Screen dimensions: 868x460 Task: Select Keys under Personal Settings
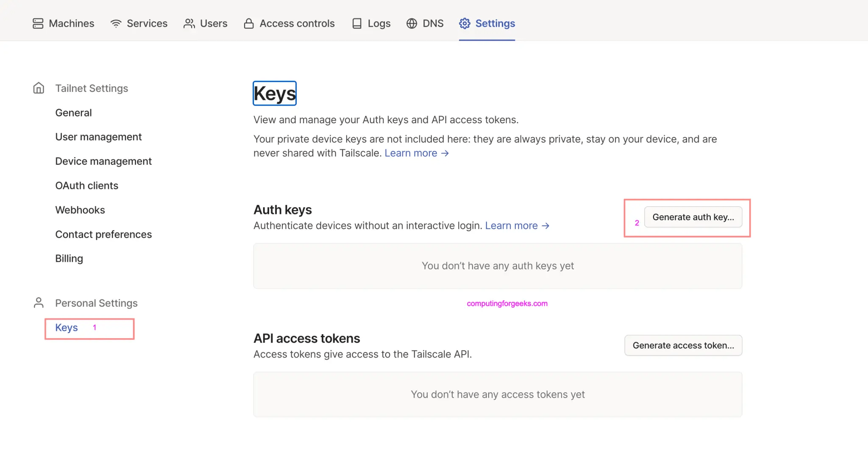coord(67,327)
